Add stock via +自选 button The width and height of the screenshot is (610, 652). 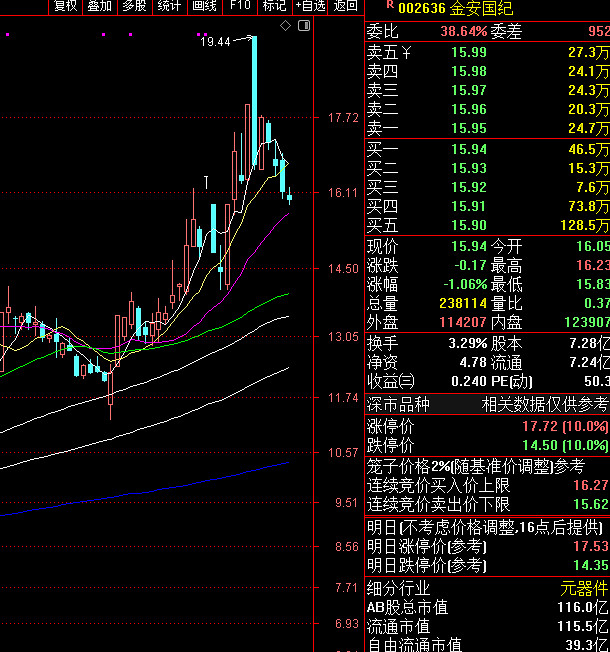(x=310, y=6)
